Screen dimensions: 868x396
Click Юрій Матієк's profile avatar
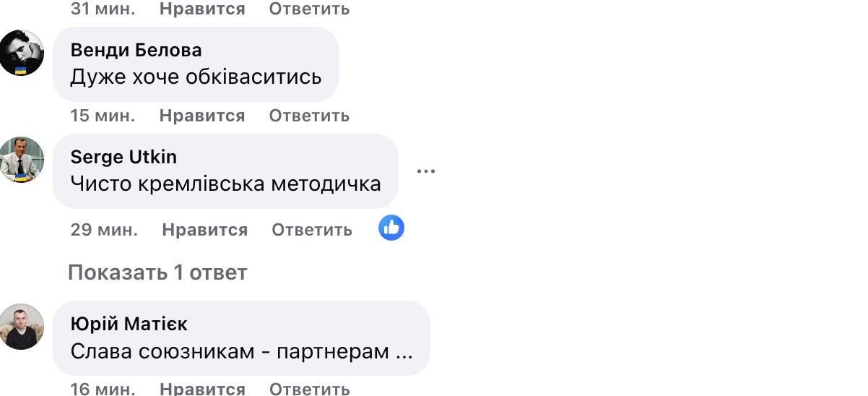[x=22, y=327]
